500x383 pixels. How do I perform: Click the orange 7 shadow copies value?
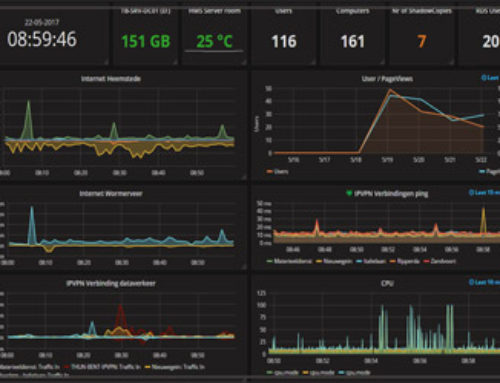point(422,42)
